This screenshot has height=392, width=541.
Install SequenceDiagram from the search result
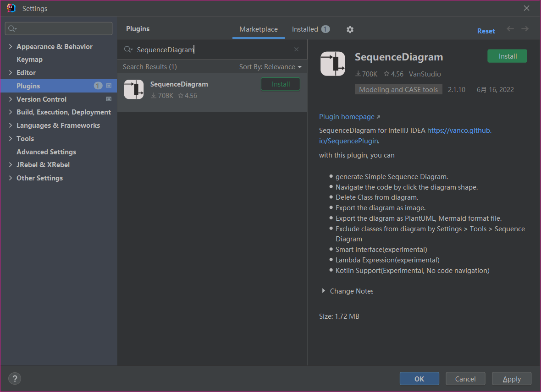click(x=281, y=84)
